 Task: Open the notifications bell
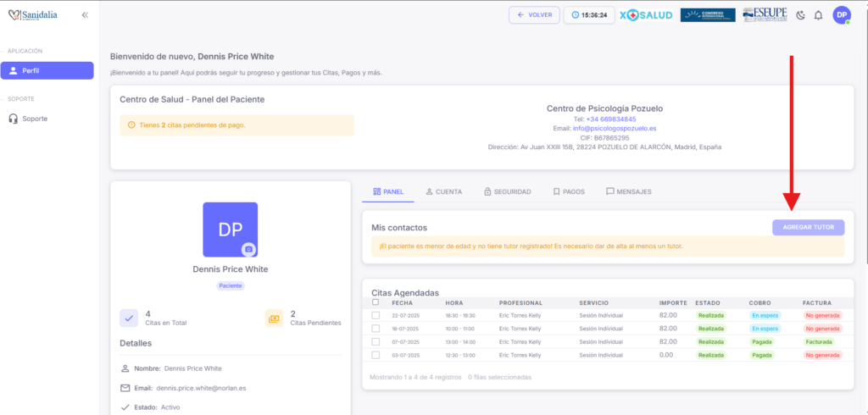click(x=818, y=15)
